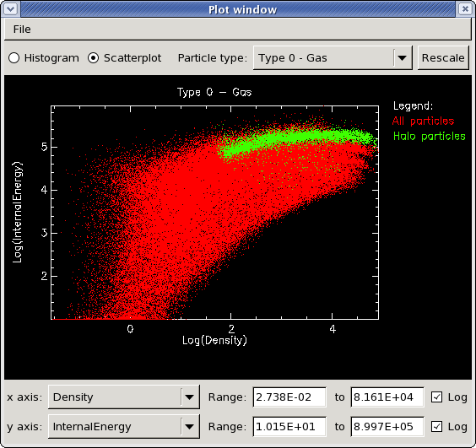This screenshot has width=476, height=448.
Task: Open the File menu
Action: 22,30
